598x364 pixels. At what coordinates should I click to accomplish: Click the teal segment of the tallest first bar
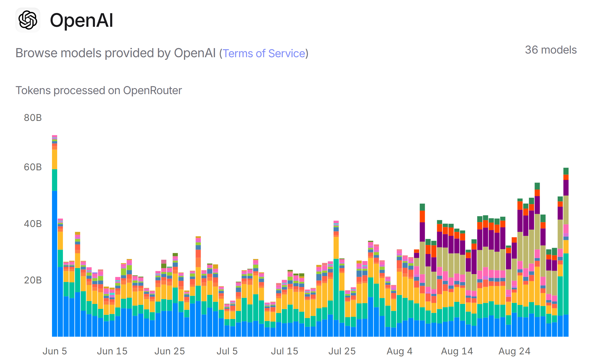(55, 180)
